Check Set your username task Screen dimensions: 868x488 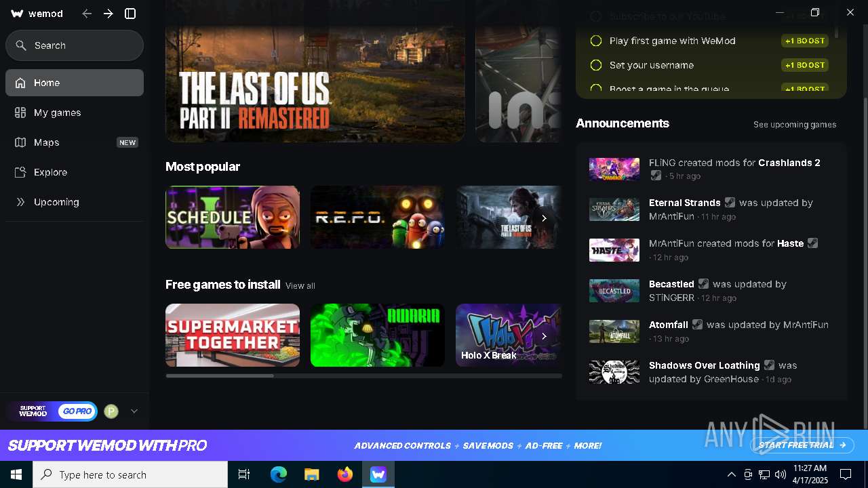click(596, 65)
